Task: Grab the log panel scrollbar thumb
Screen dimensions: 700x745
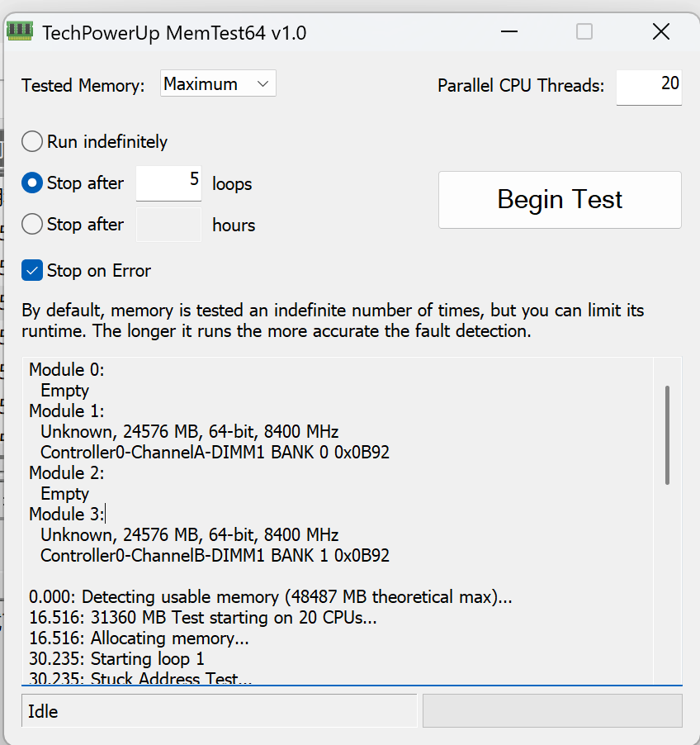Action: [667, 435]
